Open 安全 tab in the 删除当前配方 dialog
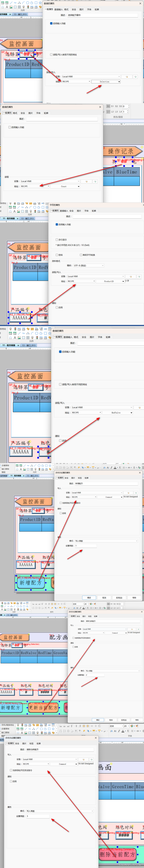 pyautogui.click(x=17, y=743)
